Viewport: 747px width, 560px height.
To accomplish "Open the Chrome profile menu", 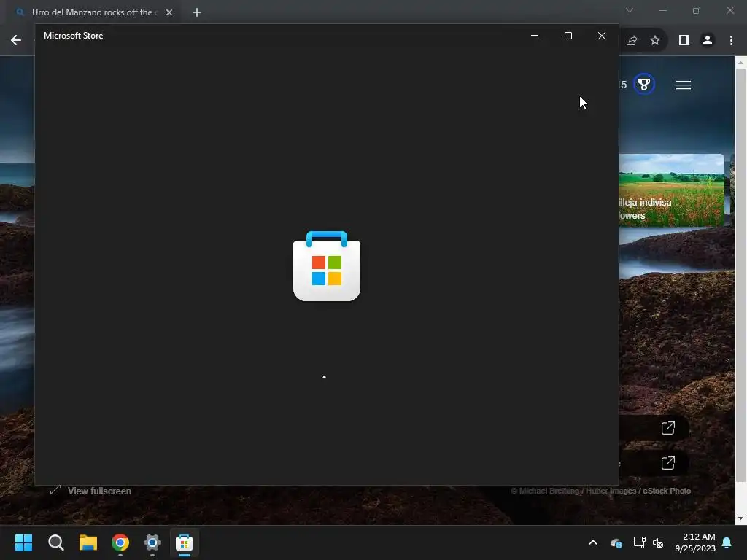I will [x=708, y=41].
